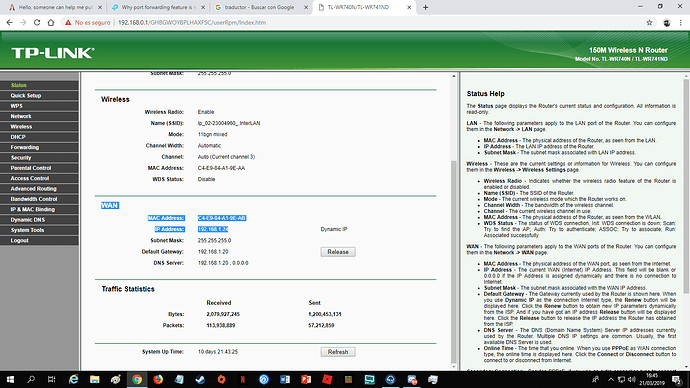Launch Internet Explorer from taskbar

pos(73,379)
